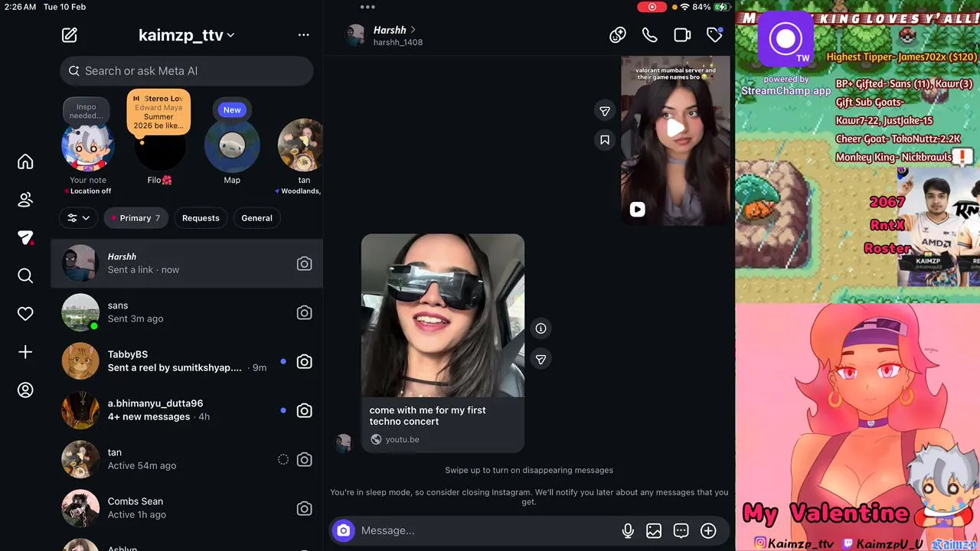Check the battery indicator in status bar
980x551 pixels.
pyautogui.click(x=711, y=7)
